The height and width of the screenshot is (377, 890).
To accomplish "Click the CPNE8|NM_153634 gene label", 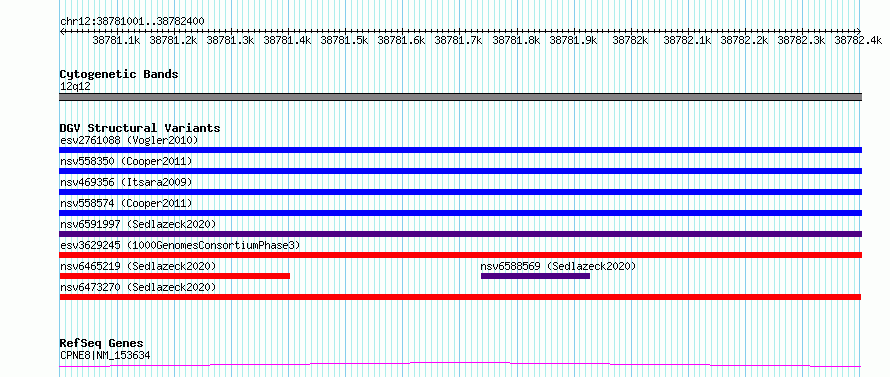I will pos(105,356).
